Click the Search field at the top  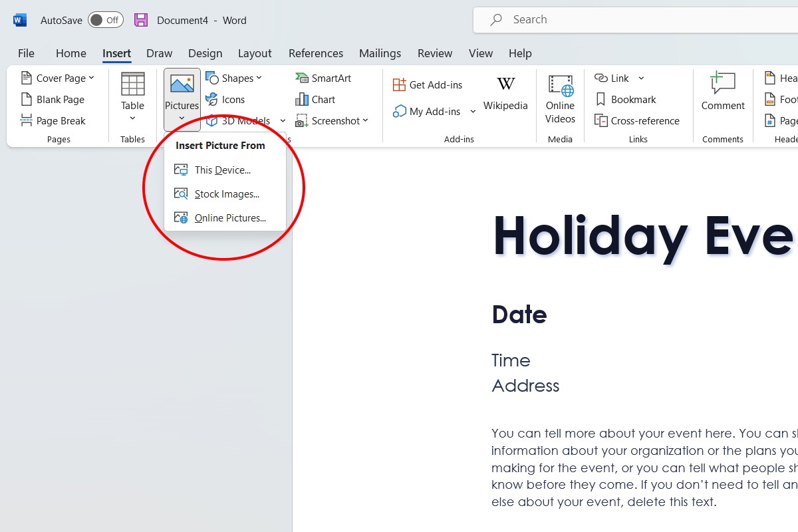tap(598, 19)
